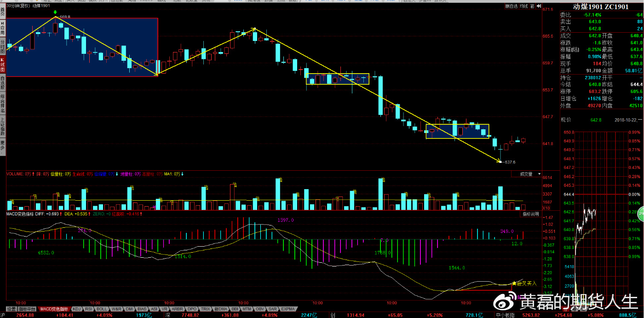Open 综合排名 from the sidebar
The height and width of the screenshot is (318, 644).
pyautogui.click(x=2, y=104)
